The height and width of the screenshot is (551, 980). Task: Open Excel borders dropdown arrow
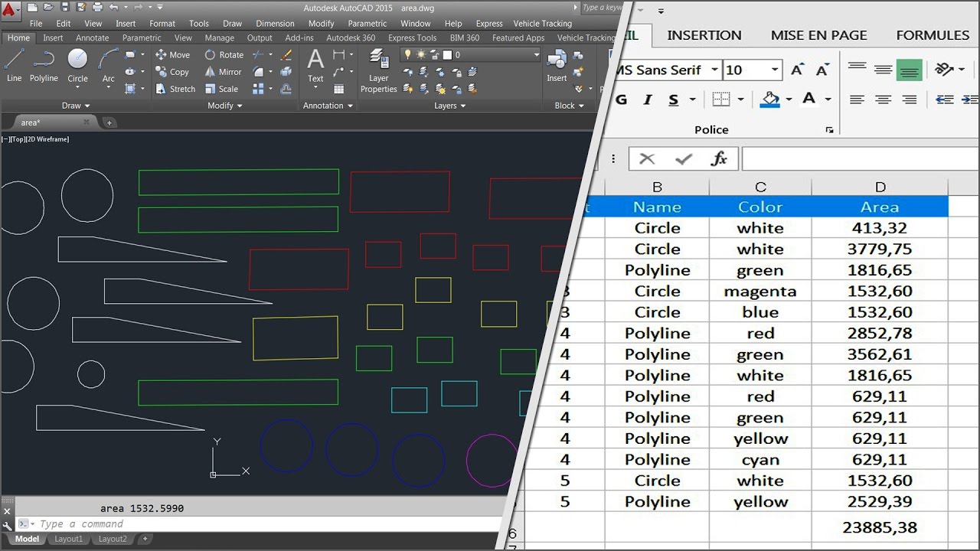click(x=740, y=99)
